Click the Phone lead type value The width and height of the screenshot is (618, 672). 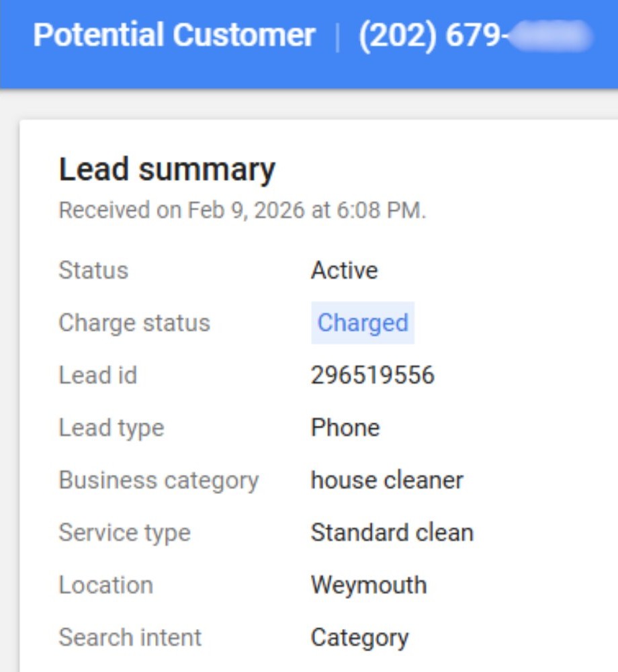point(345,428)
